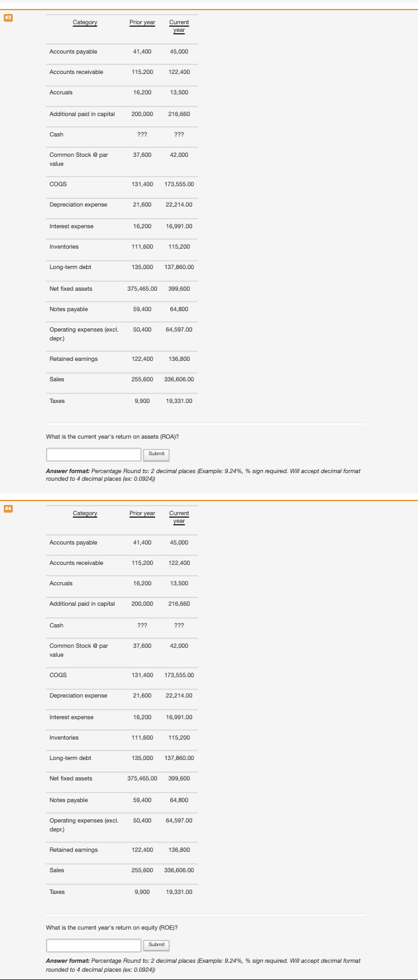Click Prior year header in the ROE table

tap(142, 513)
